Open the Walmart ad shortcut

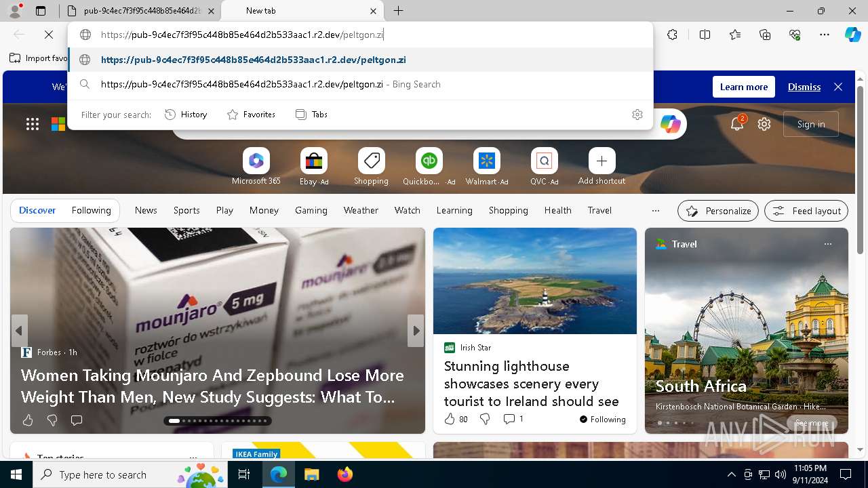(487, 167)
